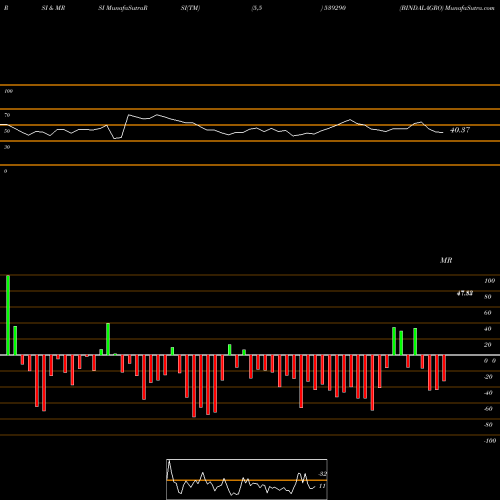This screenshot has height=500, width=500.
Task: Select the RSI axis label 100
Action: click(x=8, y=91)
